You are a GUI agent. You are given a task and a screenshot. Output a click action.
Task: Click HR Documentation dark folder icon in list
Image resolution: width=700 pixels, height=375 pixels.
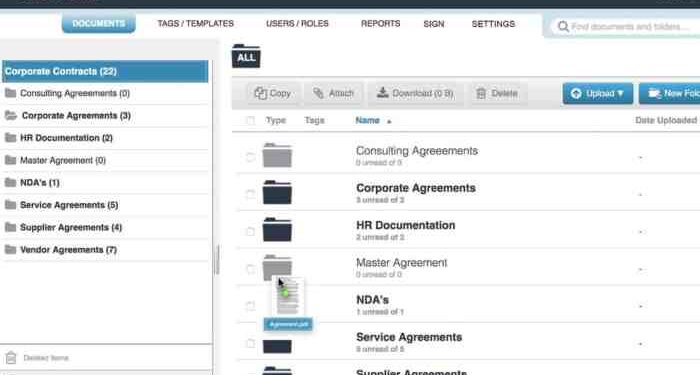(x=277, y=229)
